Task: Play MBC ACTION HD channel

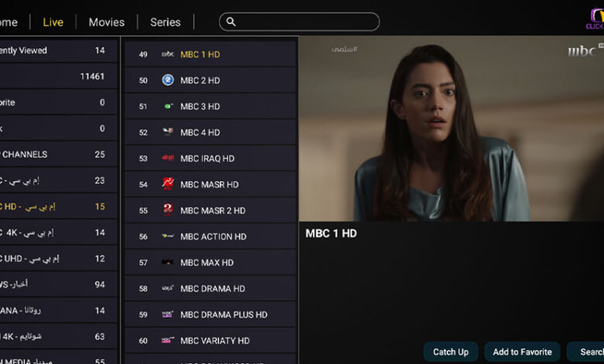Action: click(x=211, y=236)
